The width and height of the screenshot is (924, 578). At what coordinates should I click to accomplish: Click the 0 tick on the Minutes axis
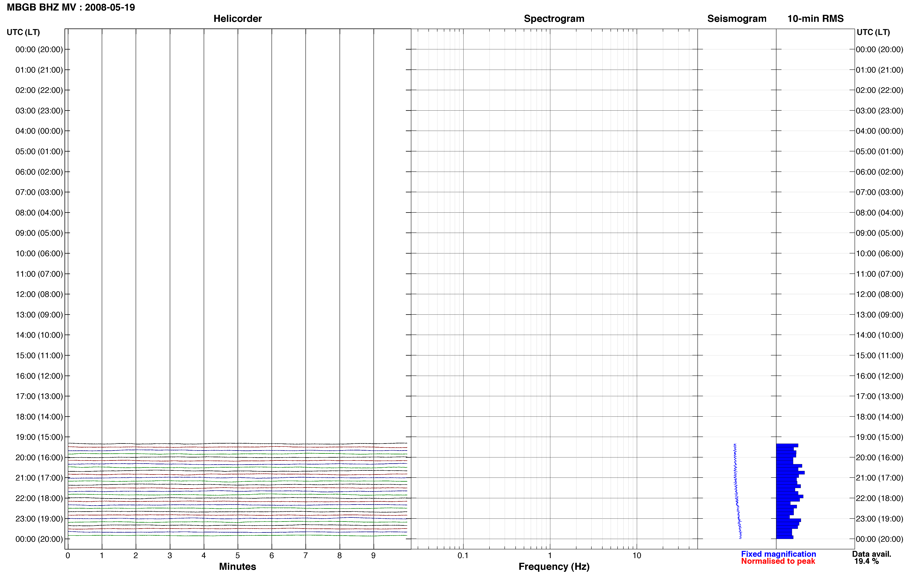coord(68,556)
